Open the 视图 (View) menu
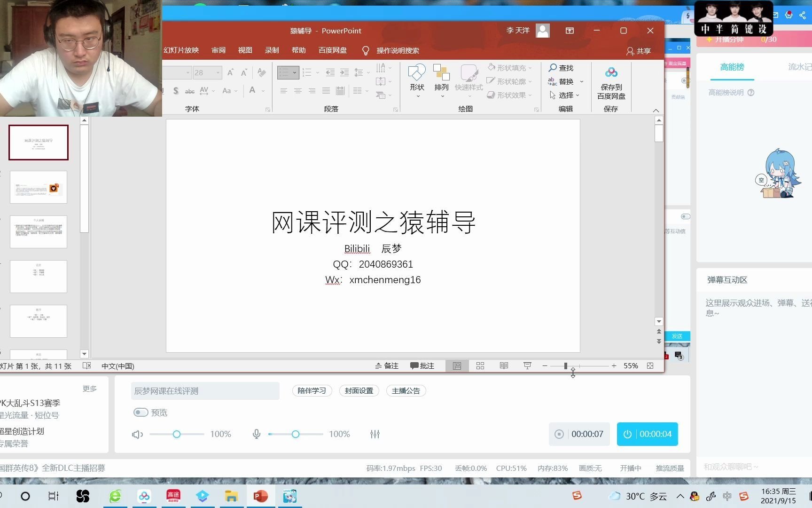 (245, 50)
